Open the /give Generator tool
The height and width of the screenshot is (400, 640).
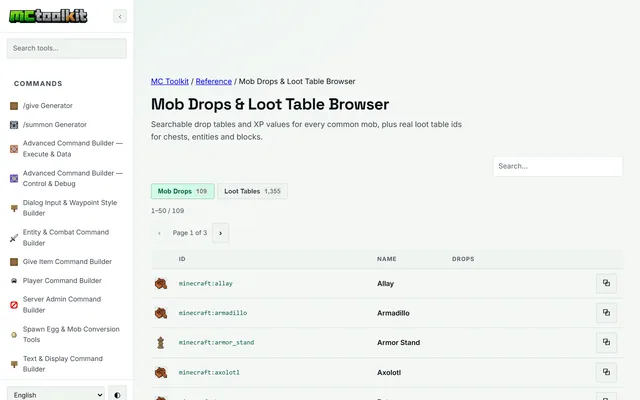click(48, 106)
